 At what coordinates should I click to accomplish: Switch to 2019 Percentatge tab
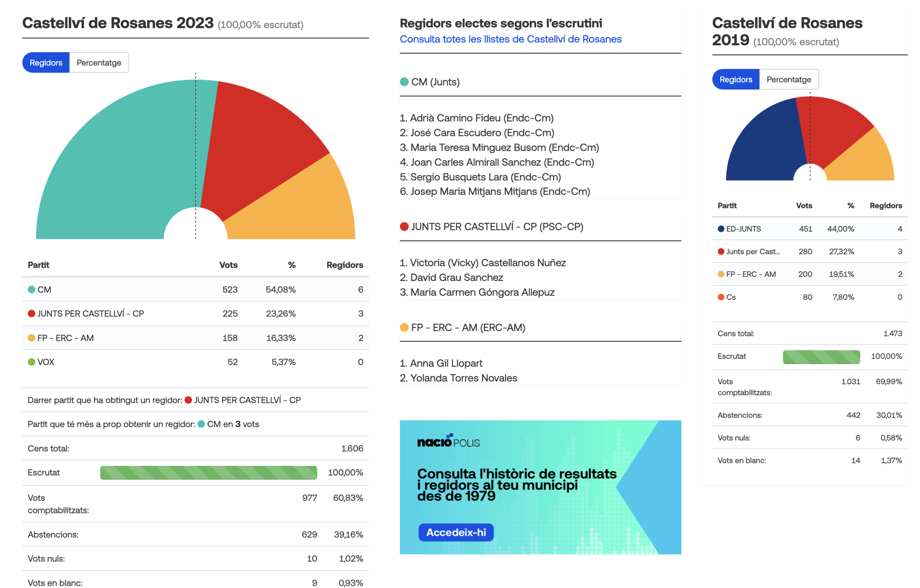788,79
